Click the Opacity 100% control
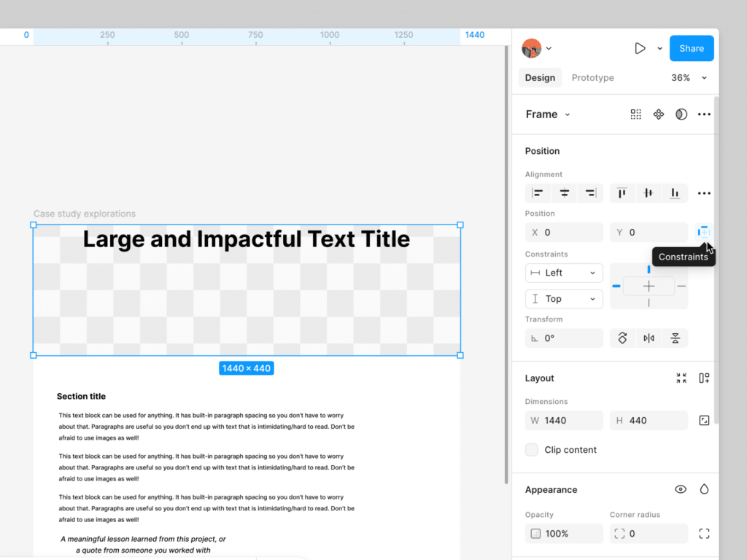This screenshot has height=560, width=747. (564, 533)
